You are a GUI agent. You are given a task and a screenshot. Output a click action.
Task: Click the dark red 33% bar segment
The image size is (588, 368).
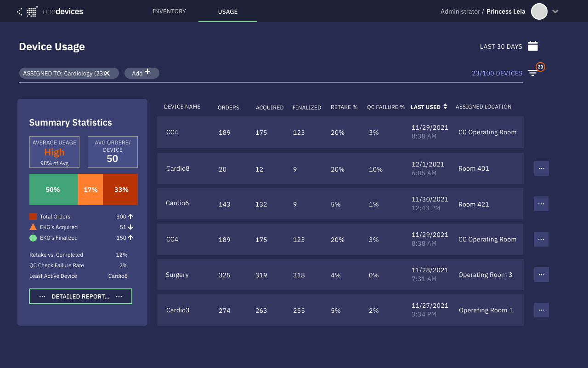point(120,190)
